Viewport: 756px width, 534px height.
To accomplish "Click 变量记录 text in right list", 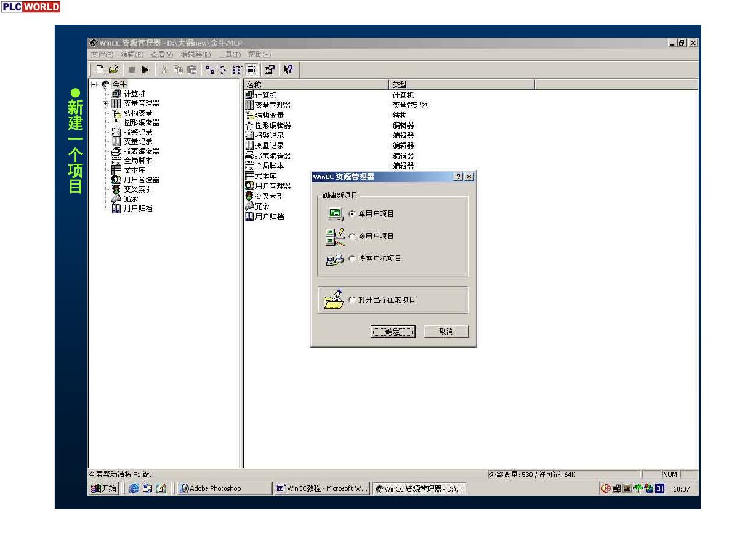I will click(270, 146).
